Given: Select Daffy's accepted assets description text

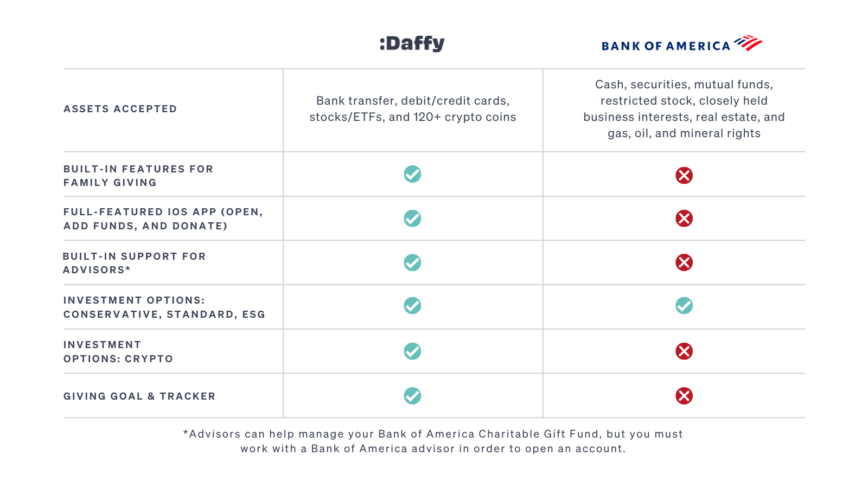Looking at the screenshot, I should click(x=413, y=109).
